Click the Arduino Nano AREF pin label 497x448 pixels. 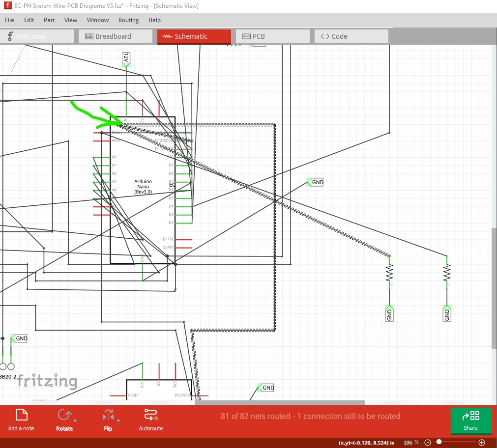click(116, 140)
